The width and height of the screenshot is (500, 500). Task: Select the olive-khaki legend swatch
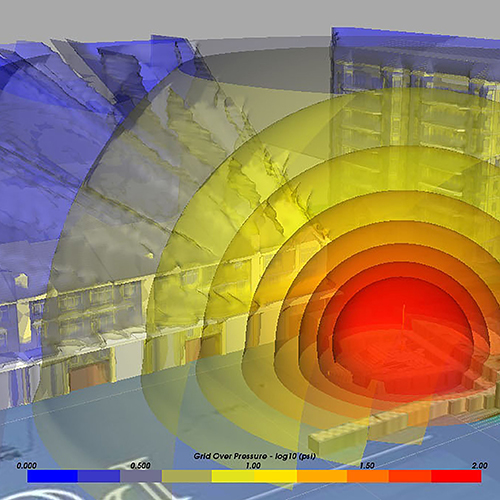point(187,476)
